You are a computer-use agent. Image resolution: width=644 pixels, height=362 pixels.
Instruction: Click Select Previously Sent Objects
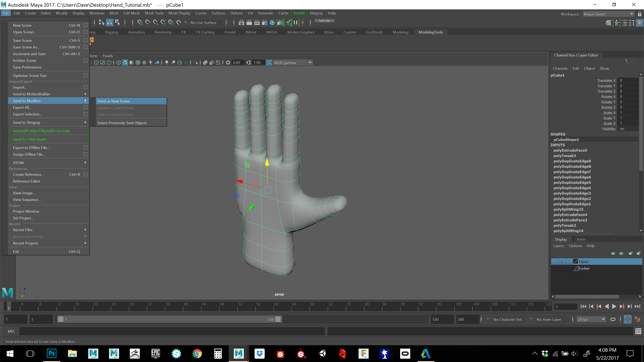coord(122,123)
